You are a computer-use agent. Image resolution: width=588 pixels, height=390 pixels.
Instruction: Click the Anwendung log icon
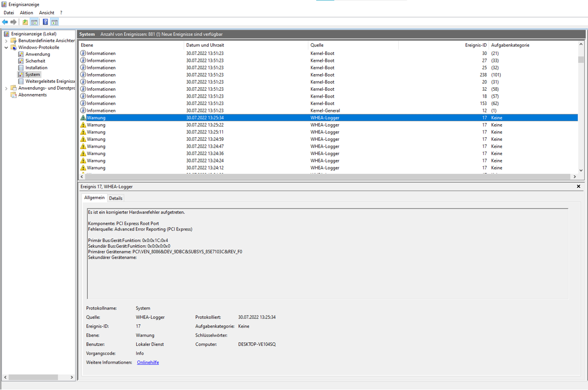point(21,54)
